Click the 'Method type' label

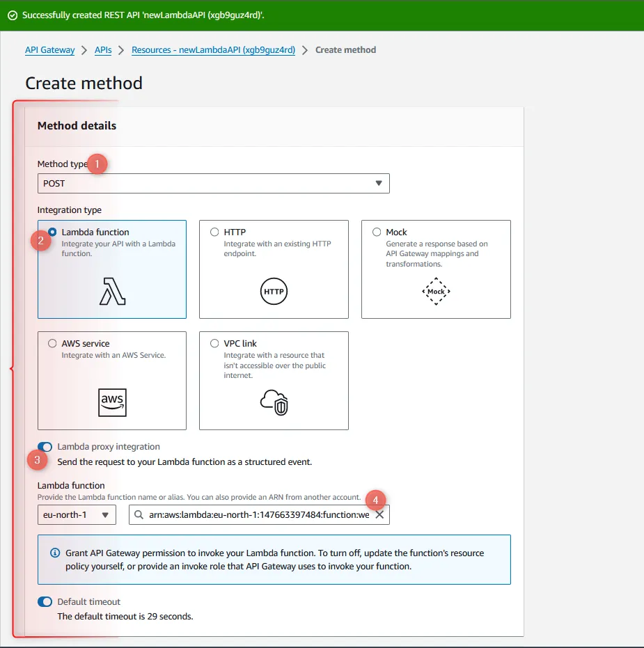[x=63, y=164]
